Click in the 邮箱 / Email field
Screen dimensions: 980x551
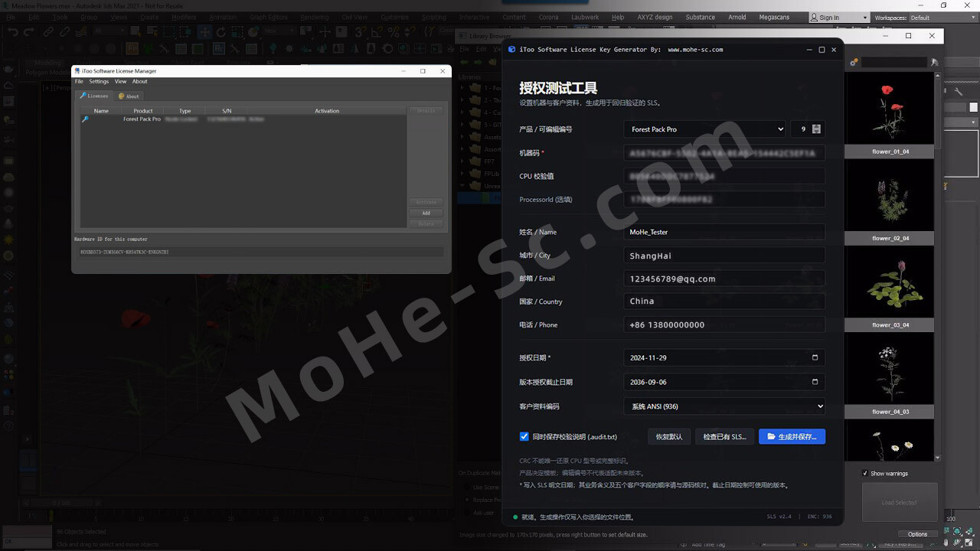coord(724,279)
